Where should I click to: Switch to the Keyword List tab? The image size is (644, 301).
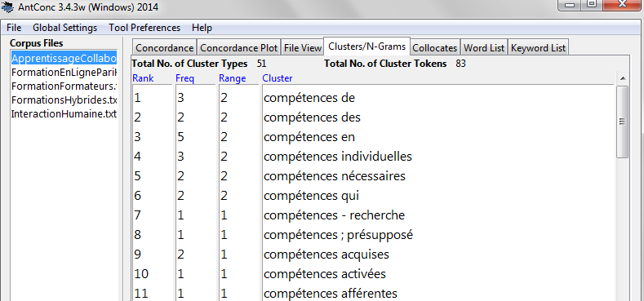(x=538, y=47)
